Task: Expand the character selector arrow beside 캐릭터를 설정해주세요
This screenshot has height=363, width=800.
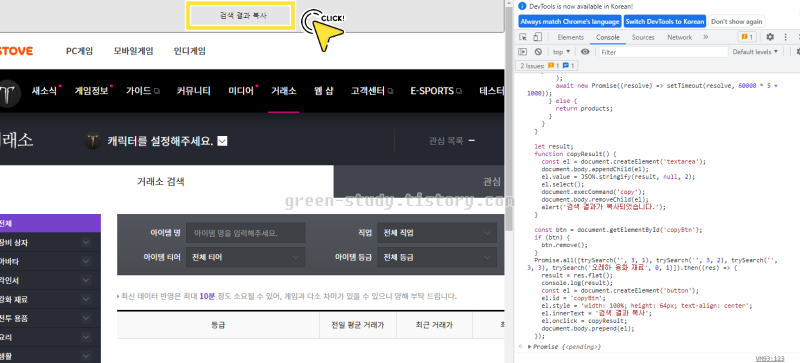Action: pos(222,141)
